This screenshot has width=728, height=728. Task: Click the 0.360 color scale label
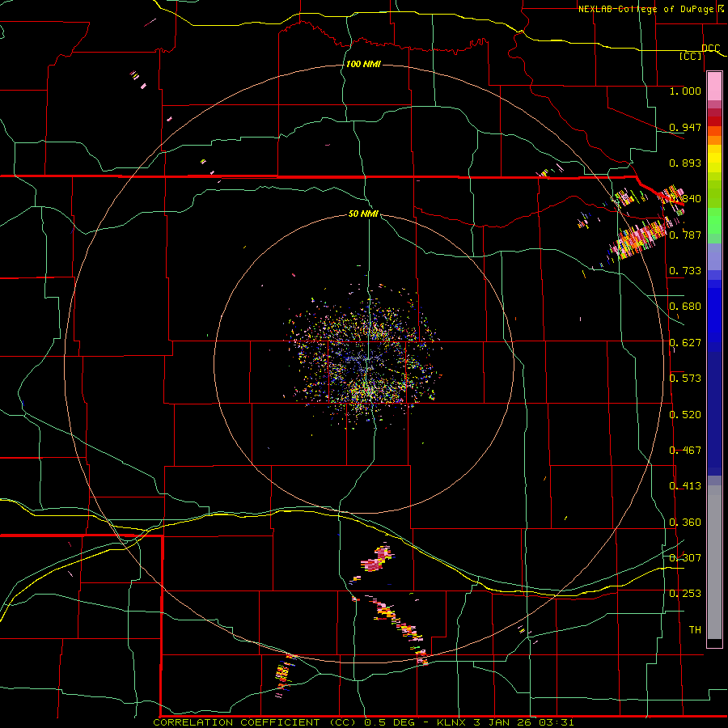click(x=685, y=522)
